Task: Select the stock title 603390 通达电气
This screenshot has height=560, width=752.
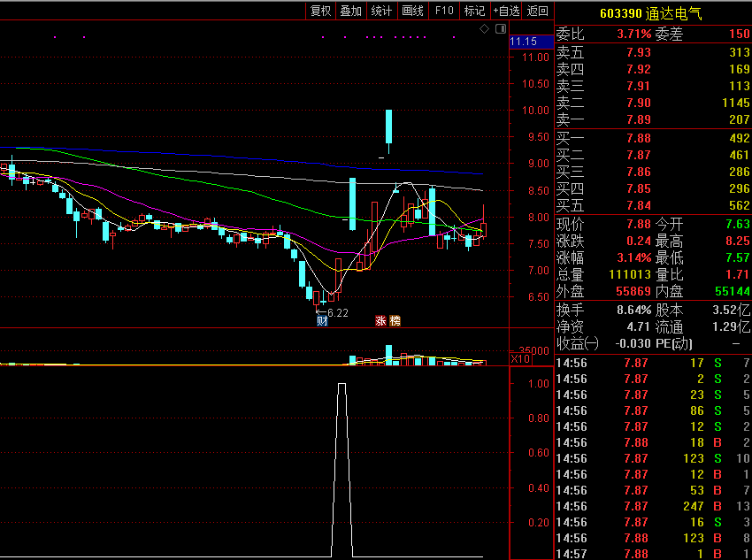Action: 651,13
